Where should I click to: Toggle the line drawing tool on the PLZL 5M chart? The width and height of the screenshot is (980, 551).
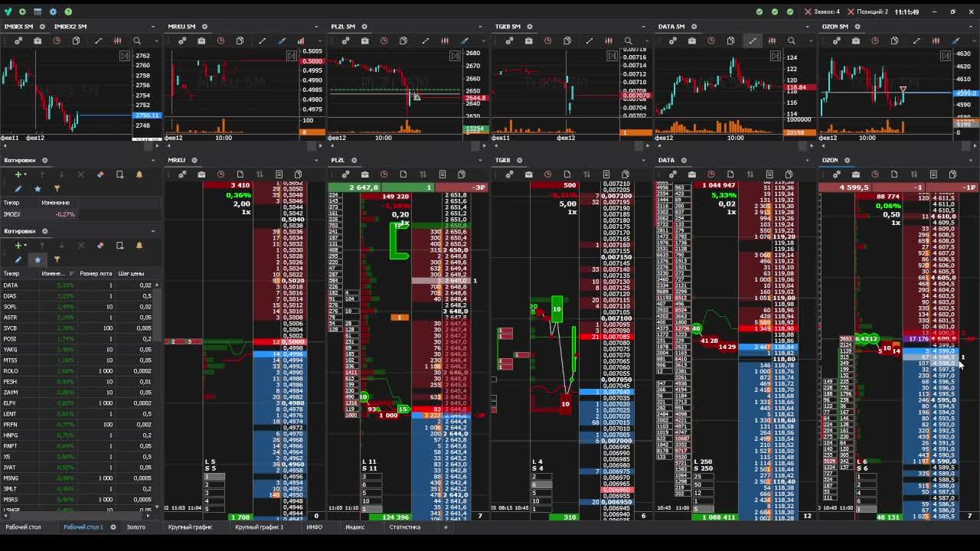pos(426,41)
